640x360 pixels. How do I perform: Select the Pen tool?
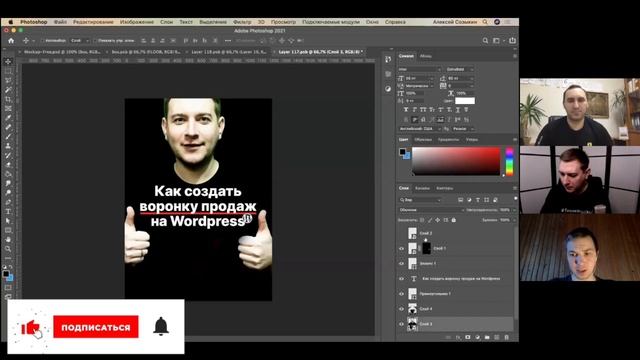8,202
